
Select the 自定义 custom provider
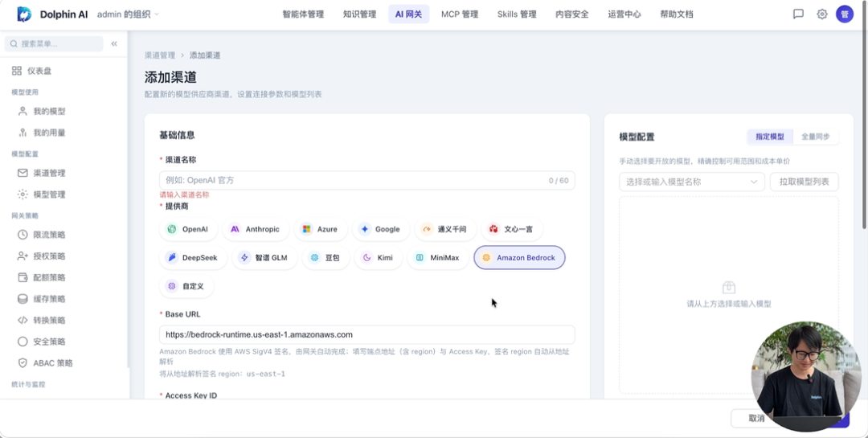(x=186, y=286)
